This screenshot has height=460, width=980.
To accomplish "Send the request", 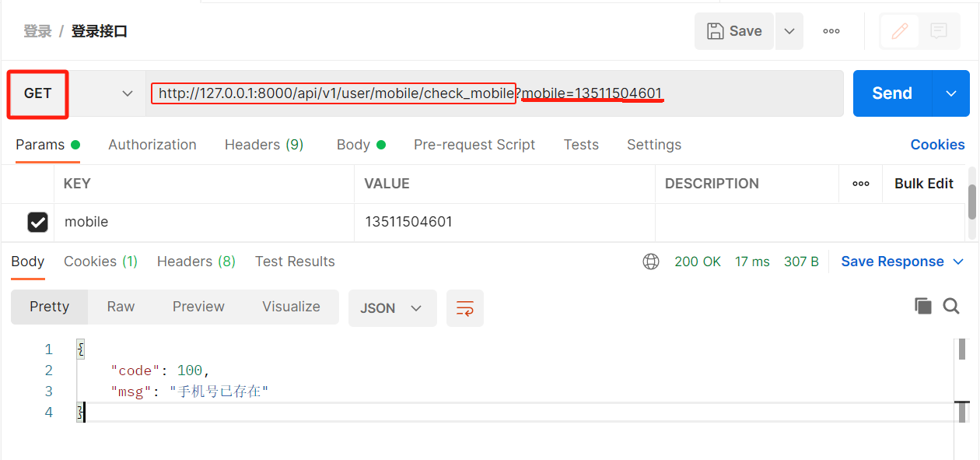I will pyautogui.click(x=892, y=93).
